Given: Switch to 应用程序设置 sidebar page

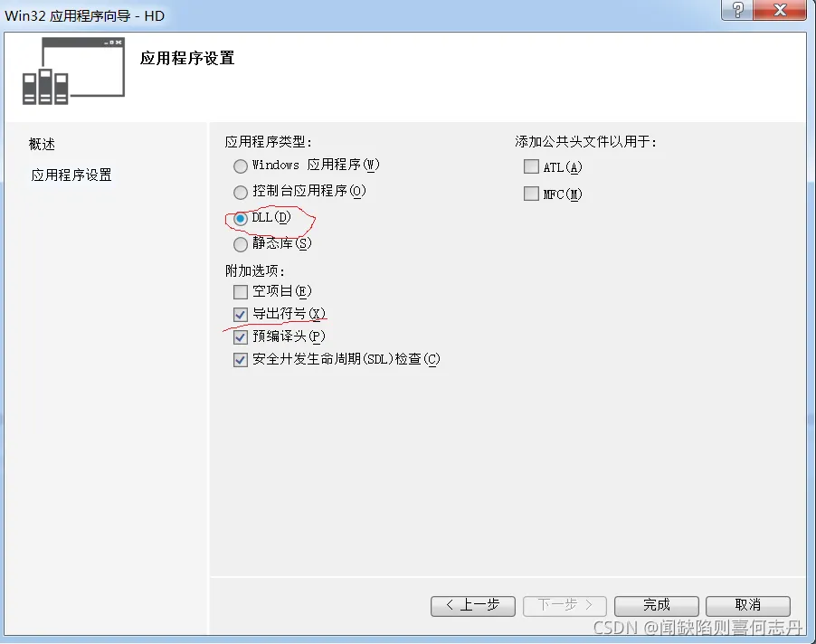Looking at the screenshot, I should (71, 175).
